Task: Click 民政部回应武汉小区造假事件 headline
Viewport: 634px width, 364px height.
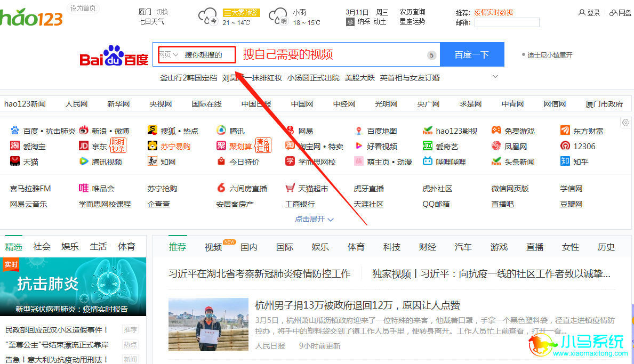Action: tap(57, 330)
